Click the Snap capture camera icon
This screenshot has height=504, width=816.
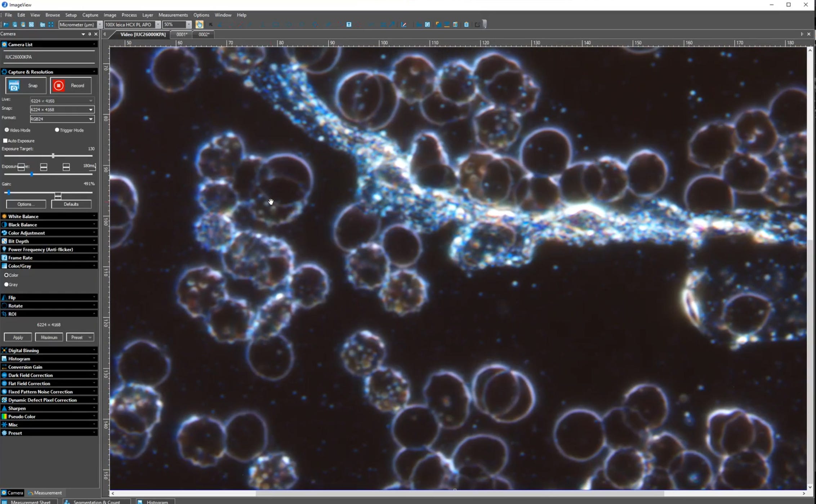coord(14,86)
